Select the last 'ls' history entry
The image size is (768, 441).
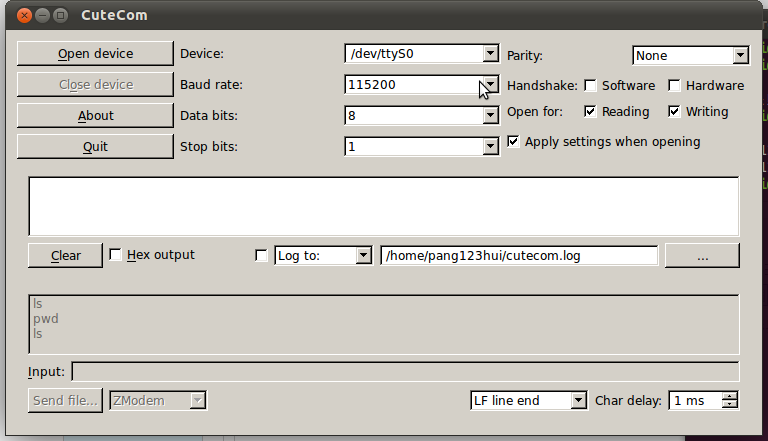pos(38,334)
